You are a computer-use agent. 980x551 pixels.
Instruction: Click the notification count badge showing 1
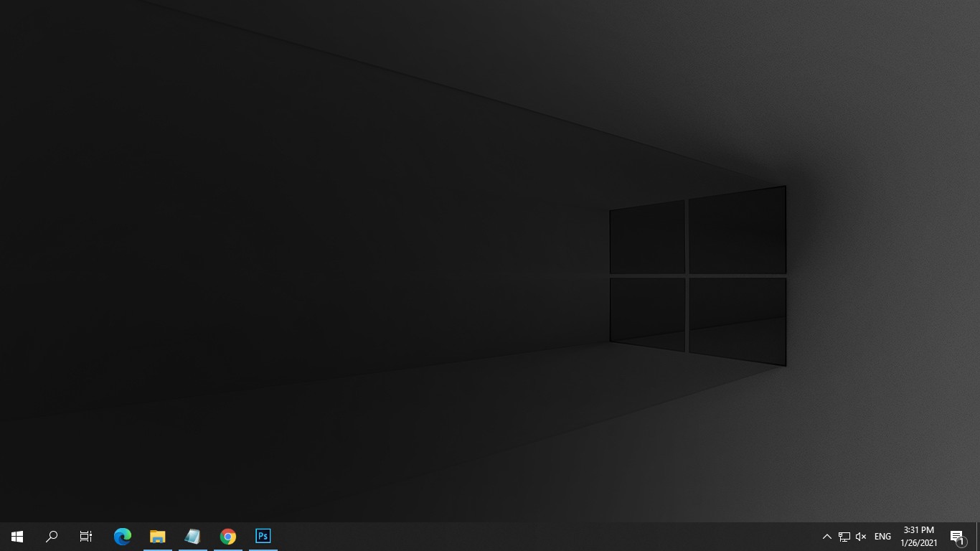(961, 542)
